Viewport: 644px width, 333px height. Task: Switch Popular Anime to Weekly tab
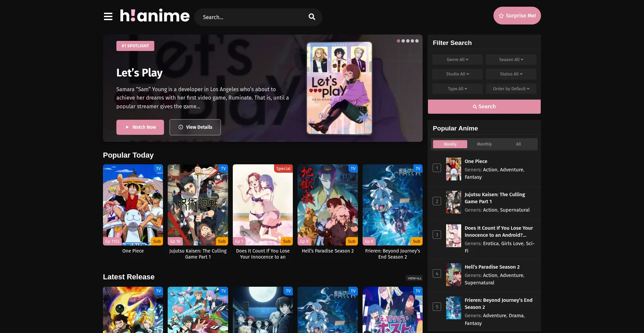(x=450, y=144)
